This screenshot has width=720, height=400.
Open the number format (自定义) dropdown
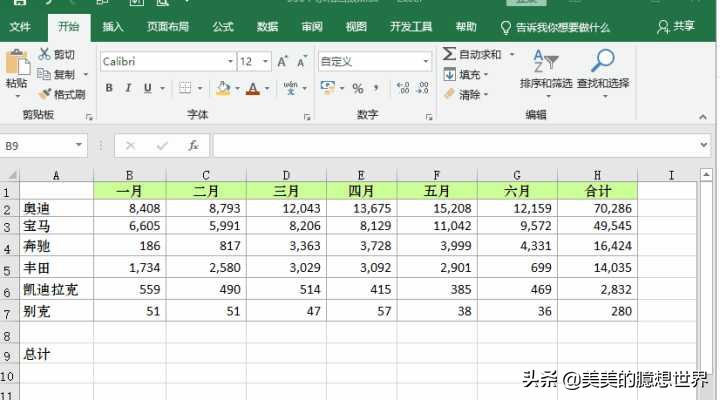[x=426, y=61]
